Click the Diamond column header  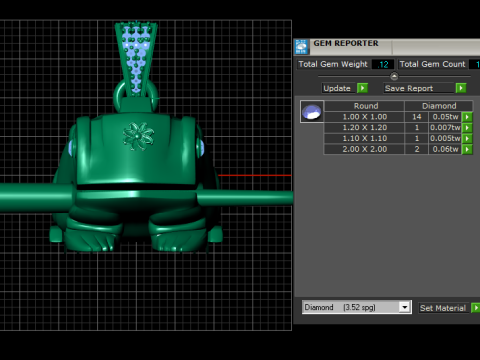pos(439,106)
